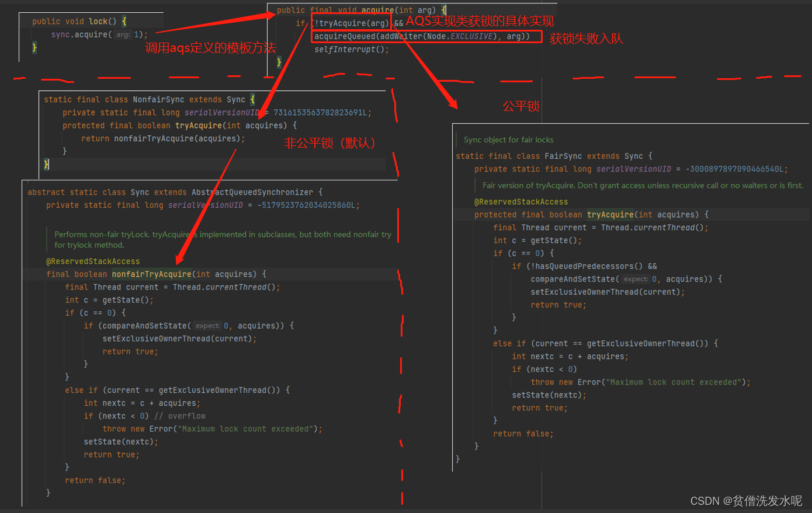Click 'return false;' in nonfairTryAcquire
The height and width of the screenshot is (513, 812).
[95, 480]
